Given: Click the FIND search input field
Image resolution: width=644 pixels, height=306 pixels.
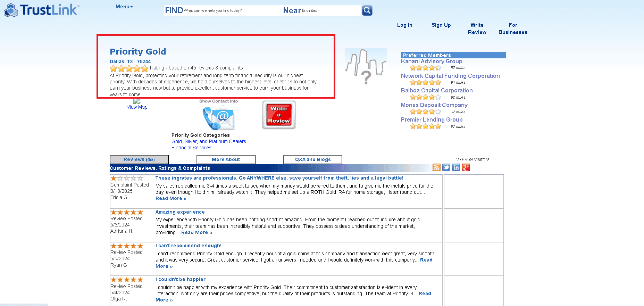Looking at the screenshot, I should 233,10.
